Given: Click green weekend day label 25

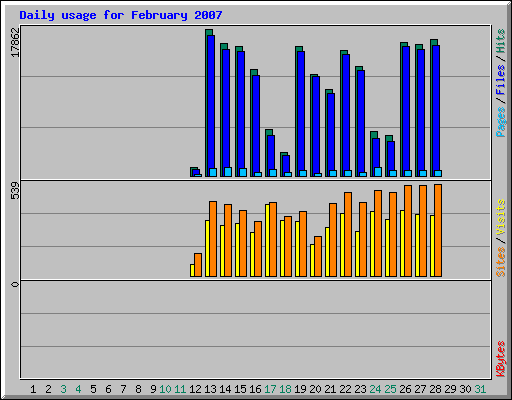Looking at the screenshot, I should coord(390,389).
